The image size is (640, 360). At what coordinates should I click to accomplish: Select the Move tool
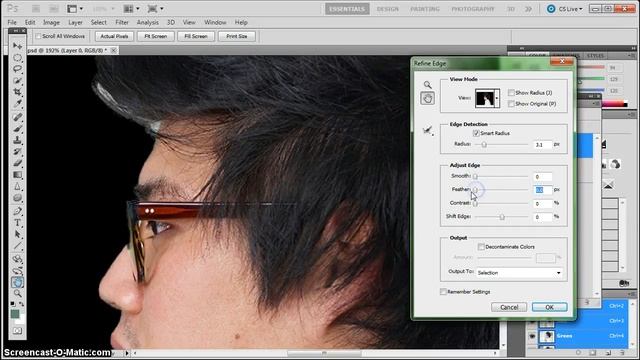pos(17,46)
